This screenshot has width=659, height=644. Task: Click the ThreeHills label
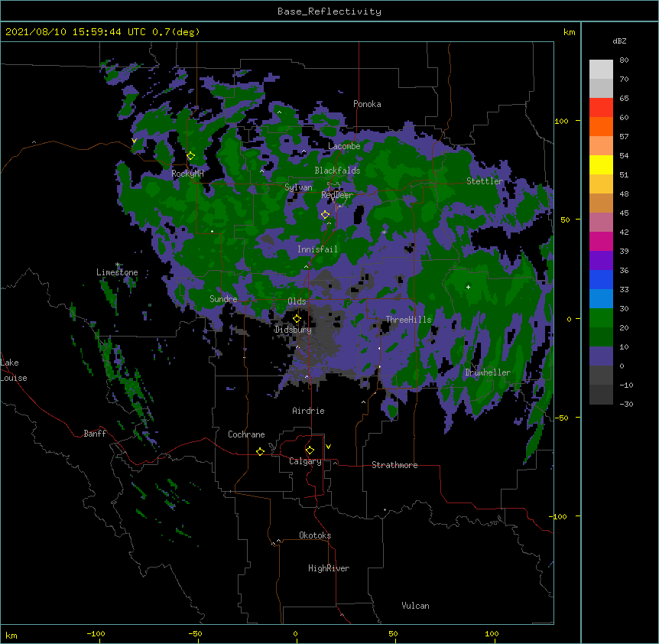coord(408,320)
